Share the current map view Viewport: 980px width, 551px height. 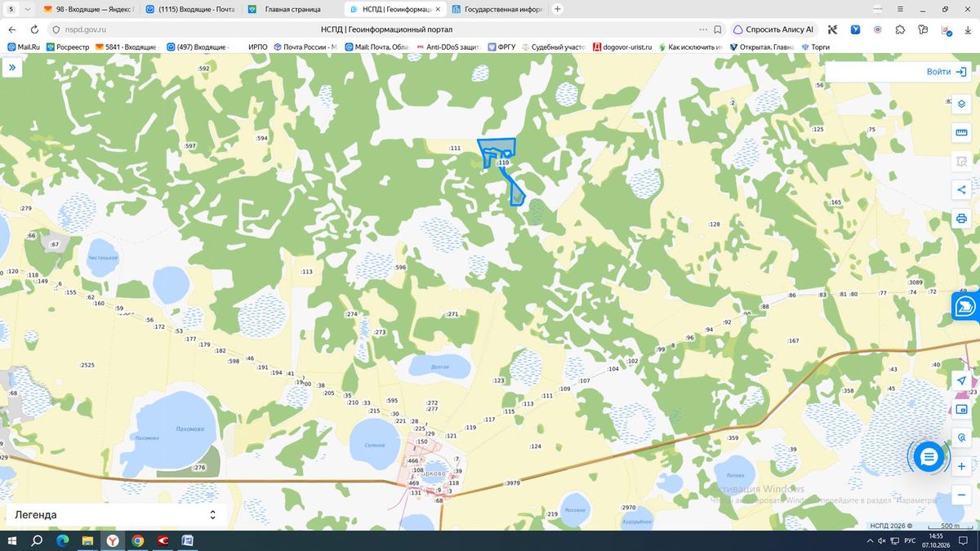click(961, 189)
